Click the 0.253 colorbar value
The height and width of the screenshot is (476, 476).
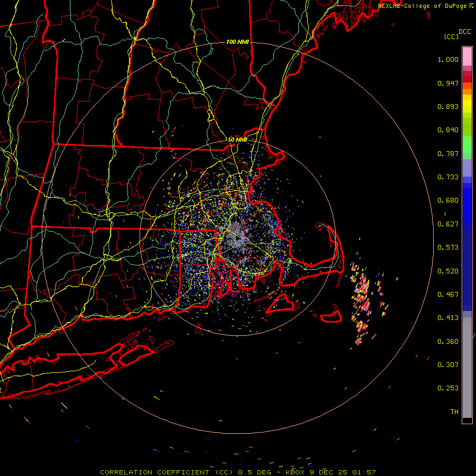click(448, 388)
